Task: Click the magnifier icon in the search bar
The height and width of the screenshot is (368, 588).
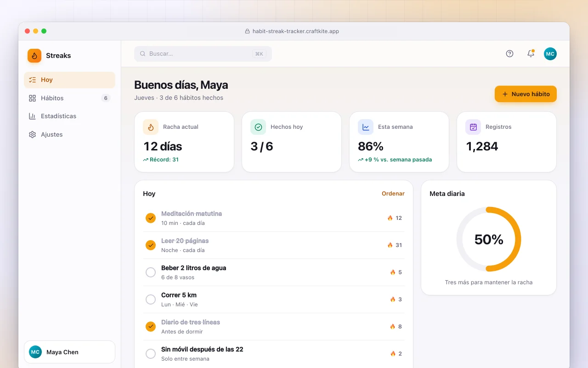Action: click(143, 54)
